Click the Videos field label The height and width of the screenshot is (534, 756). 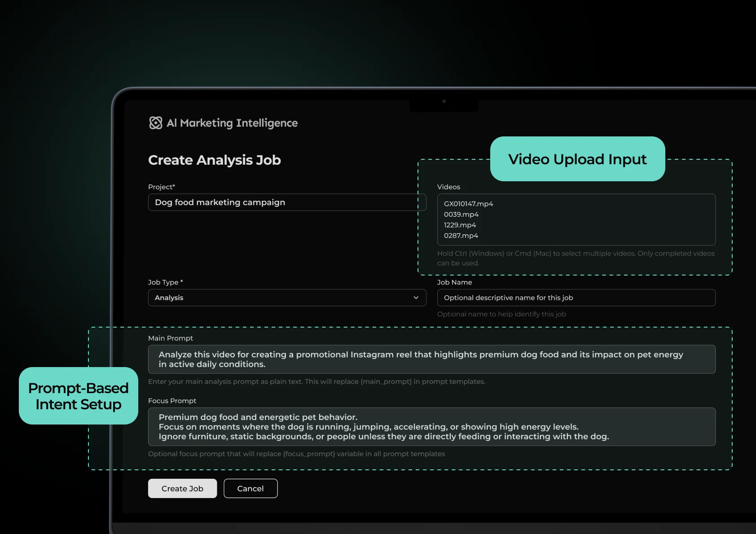click(x=448, y=187)
